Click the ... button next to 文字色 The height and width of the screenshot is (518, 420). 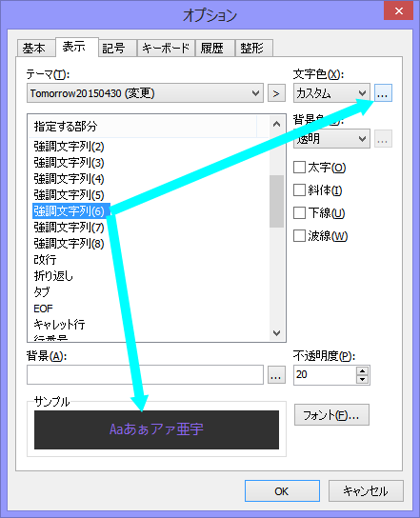383,93
